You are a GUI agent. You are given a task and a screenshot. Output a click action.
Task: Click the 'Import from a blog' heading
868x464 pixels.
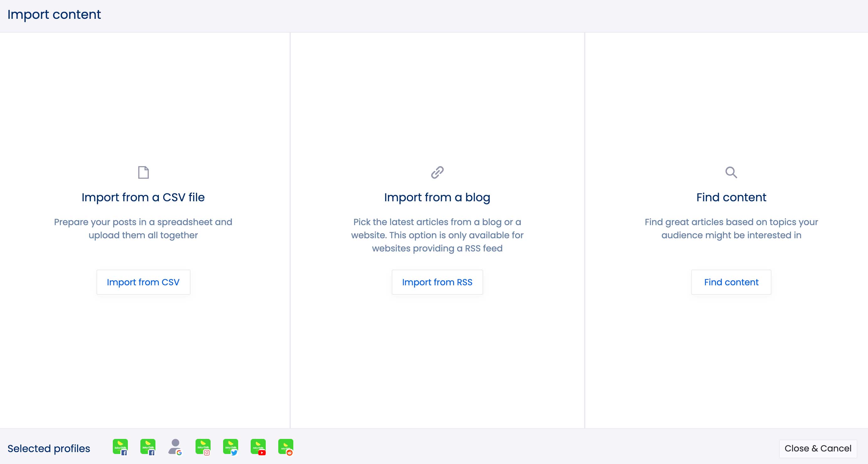point(437,197)
